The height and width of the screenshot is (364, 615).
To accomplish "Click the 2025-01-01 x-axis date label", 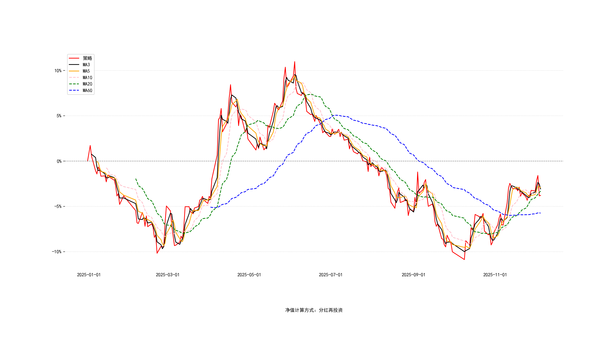I will [x=89, y=275].
